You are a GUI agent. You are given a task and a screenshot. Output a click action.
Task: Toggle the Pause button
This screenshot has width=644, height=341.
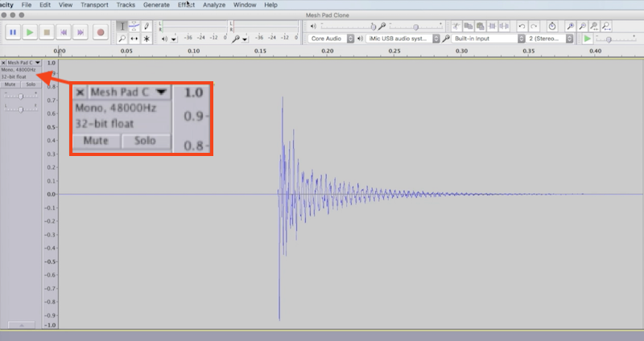[x=13, y=32]
